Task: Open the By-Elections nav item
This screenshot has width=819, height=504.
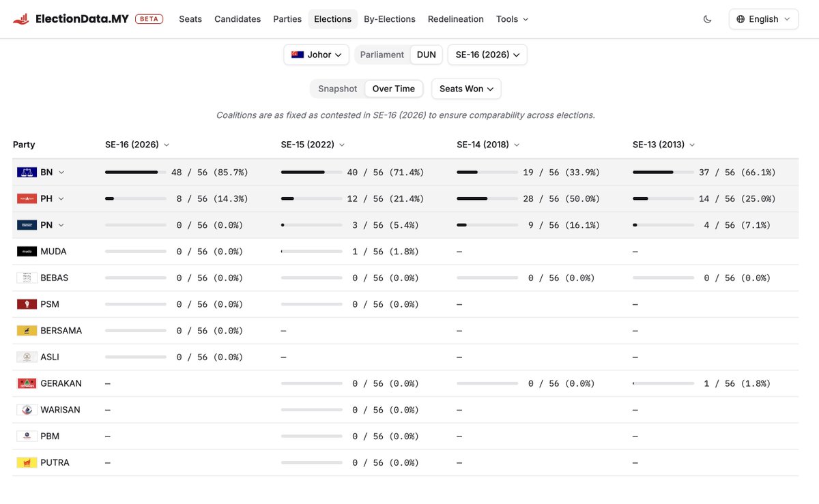Action: (390, 19)
